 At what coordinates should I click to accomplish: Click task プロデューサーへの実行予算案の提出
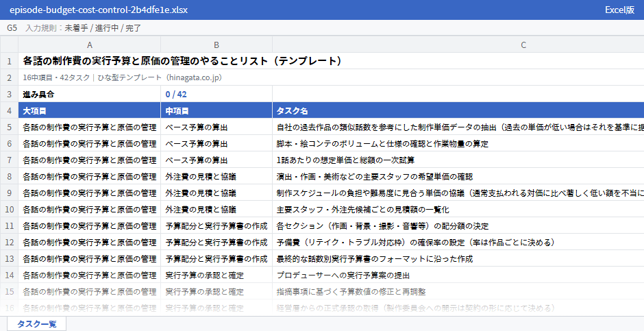[x=458, y=275]
